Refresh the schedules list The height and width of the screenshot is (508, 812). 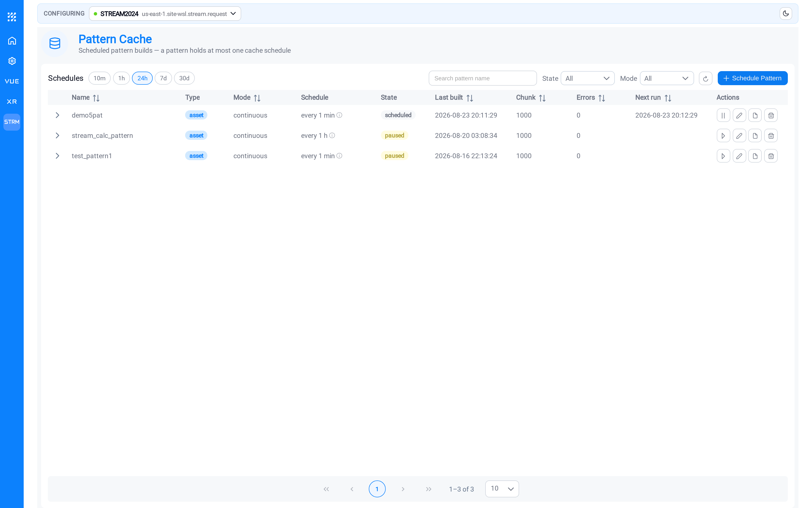point(705,78)
